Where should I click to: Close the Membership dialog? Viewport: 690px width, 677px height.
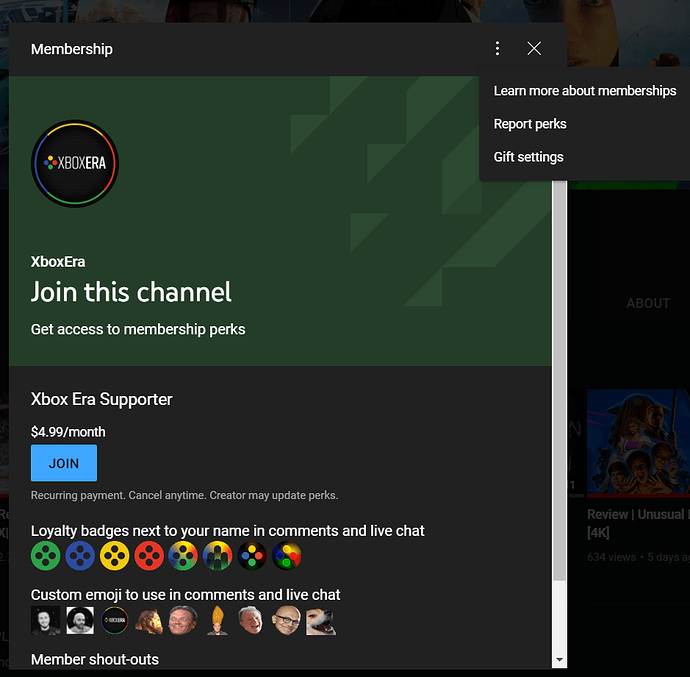click(x=534, y=48)
